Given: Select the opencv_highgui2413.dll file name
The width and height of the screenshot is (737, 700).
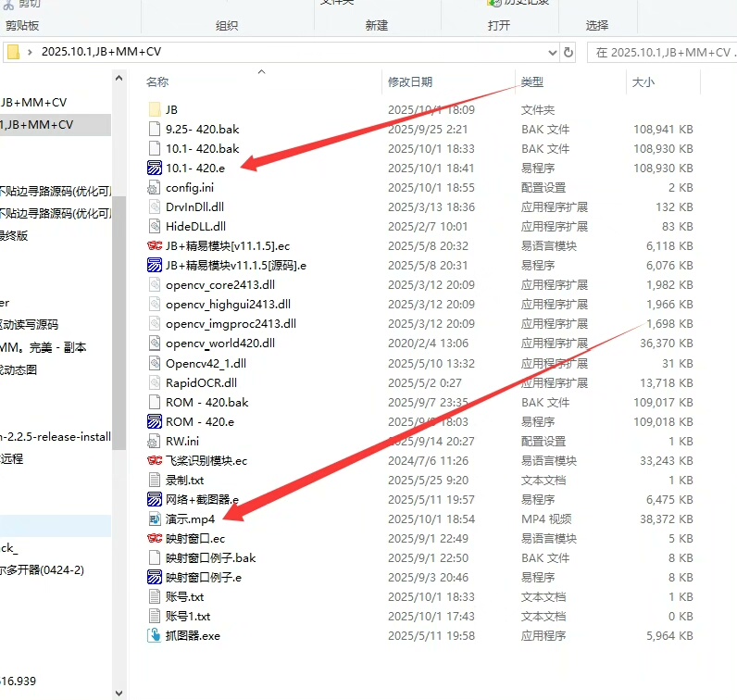Looking at the screenshot, I should (228, 304).
